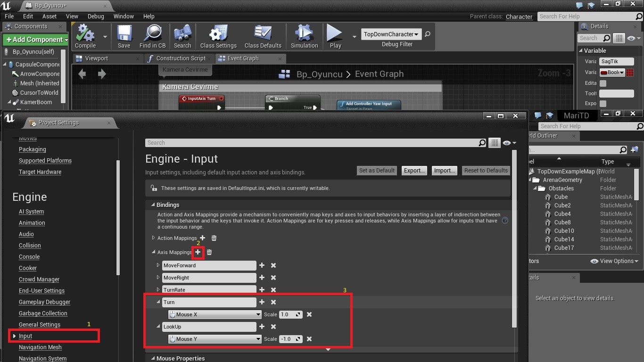Toggle Expose checkbox in Details panel
Viewport: 644px width, 362px height.
[x=603, y=104]
